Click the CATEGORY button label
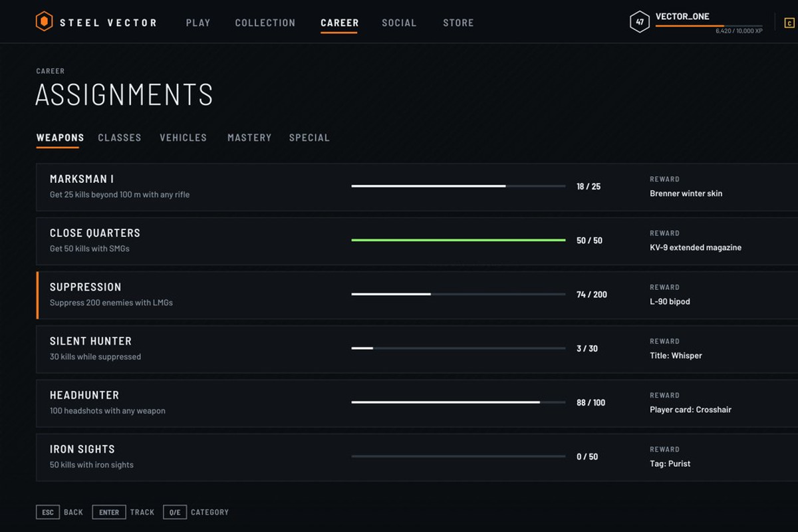798x532 pixels. coord(209,512)
